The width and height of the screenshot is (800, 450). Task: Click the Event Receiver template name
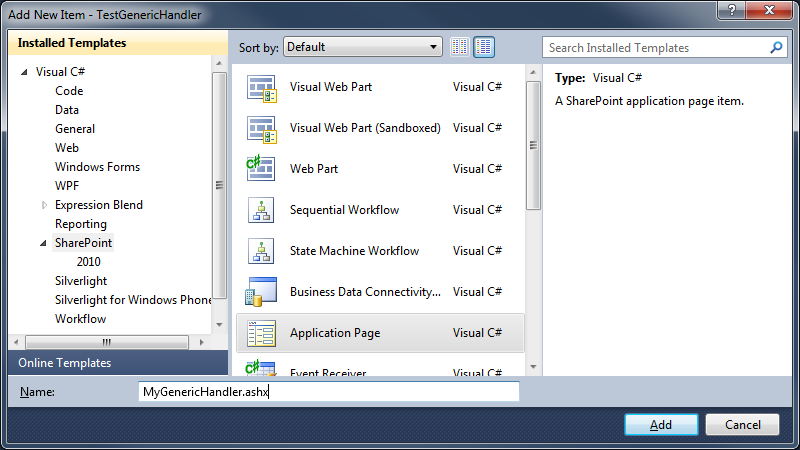coord(328,372)
